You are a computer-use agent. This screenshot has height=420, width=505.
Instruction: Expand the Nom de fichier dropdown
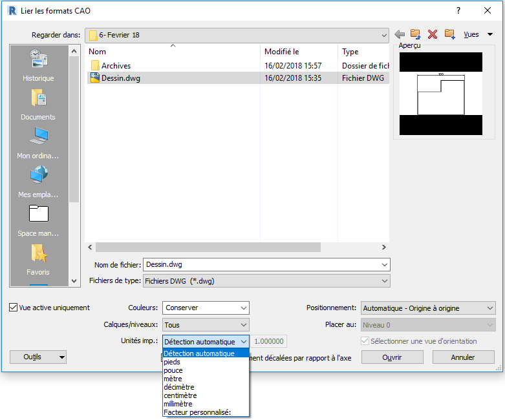(x=385, y=264)
